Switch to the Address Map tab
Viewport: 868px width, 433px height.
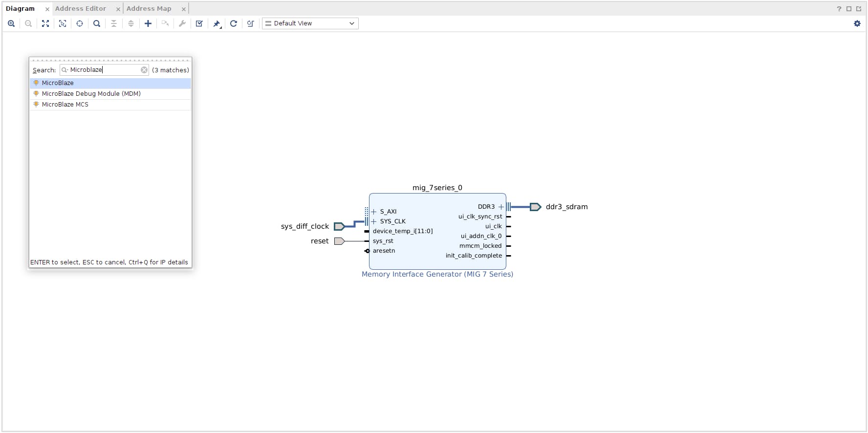tap(149, 9)
